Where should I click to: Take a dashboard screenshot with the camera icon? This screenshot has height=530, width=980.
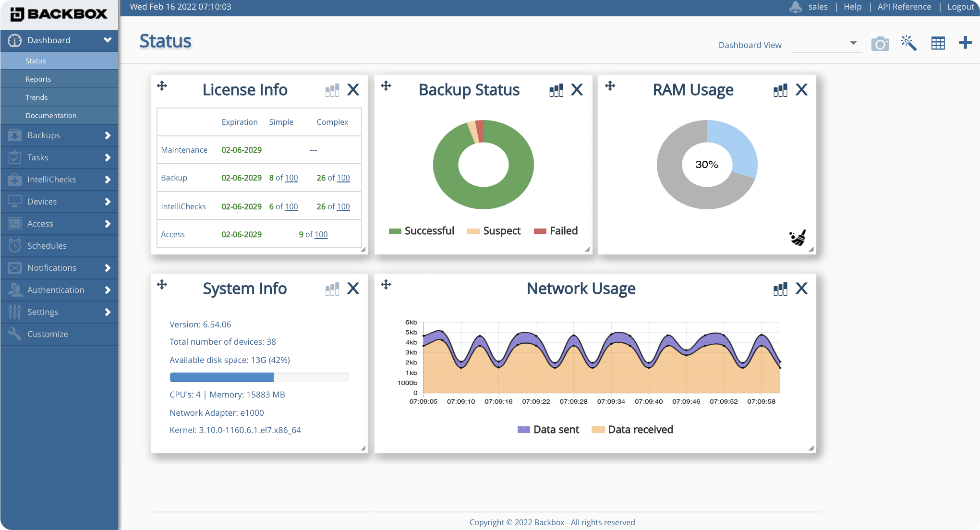[x=881, y=43]
